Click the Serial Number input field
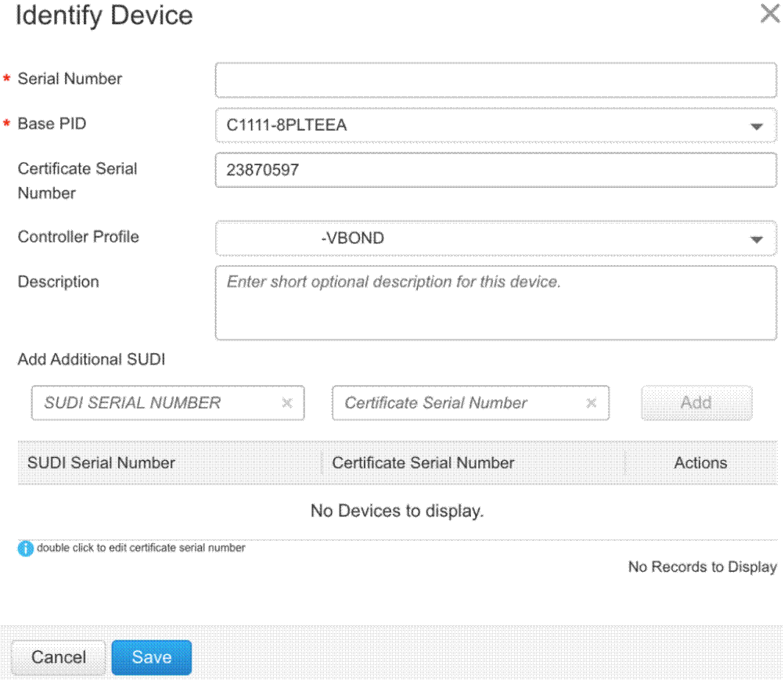This screenshot has width=784, height=680. point(495,80)
